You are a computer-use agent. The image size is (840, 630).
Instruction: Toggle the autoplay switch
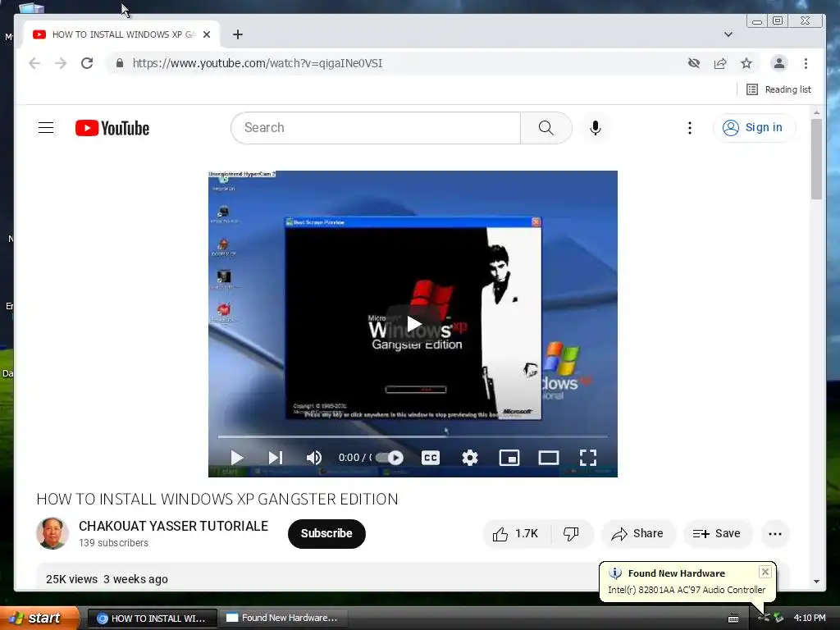[x=390, y=458]
